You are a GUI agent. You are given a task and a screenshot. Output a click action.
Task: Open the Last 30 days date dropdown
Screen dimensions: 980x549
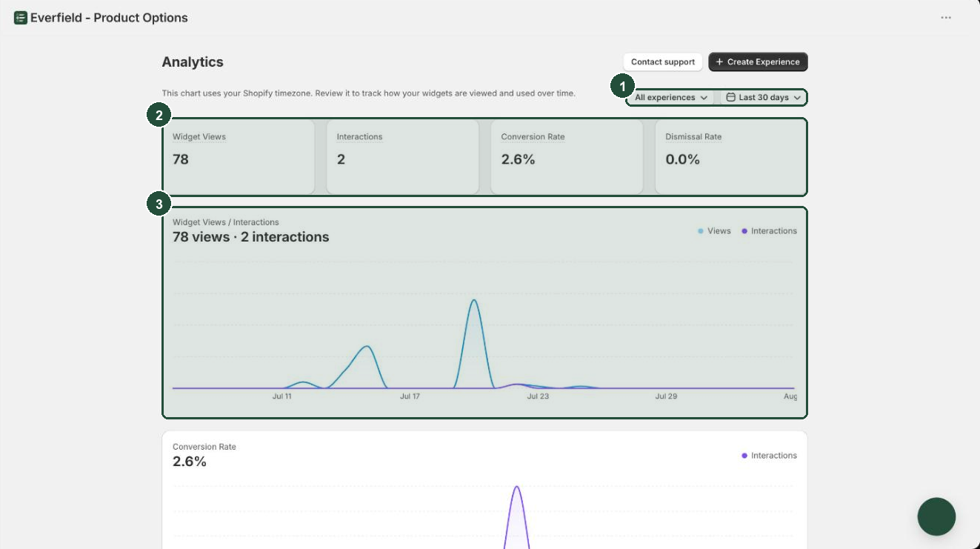[763, 98]
